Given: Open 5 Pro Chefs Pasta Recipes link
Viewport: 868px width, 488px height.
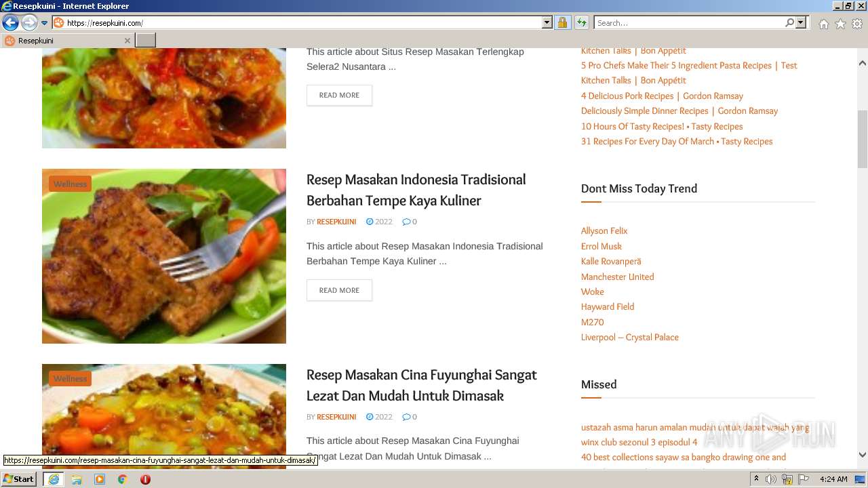Looking at the screenshot, I should point(689,73).
